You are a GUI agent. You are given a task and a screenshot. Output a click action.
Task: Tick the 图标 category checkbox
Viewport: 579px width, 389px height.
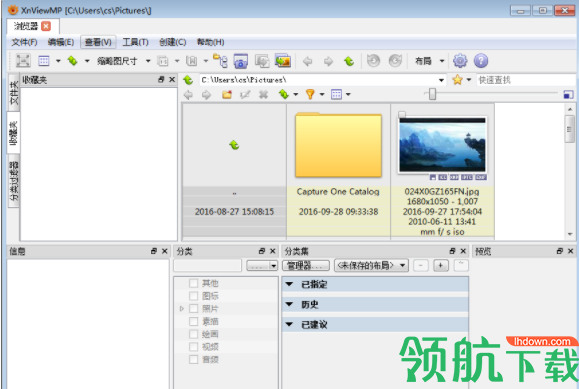click(193, 296)
